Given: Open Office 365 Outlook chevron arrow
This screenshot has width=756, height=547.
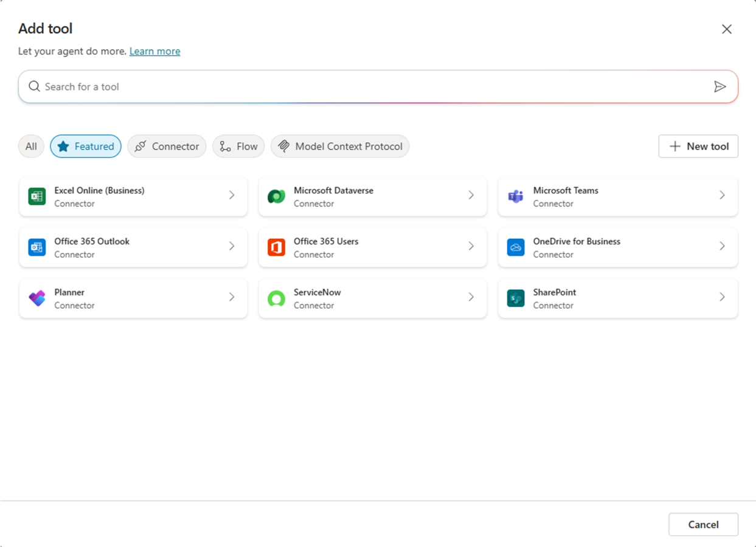Looking at the screenshot, I should tap(232, 246).
